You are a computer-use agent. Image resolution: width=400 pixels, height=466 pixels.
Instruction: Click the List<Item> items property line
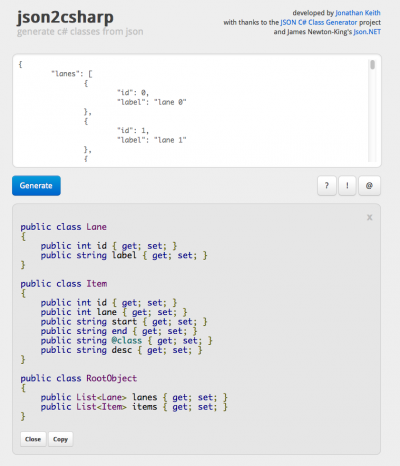pyautogui.click(x=134, y=407)
